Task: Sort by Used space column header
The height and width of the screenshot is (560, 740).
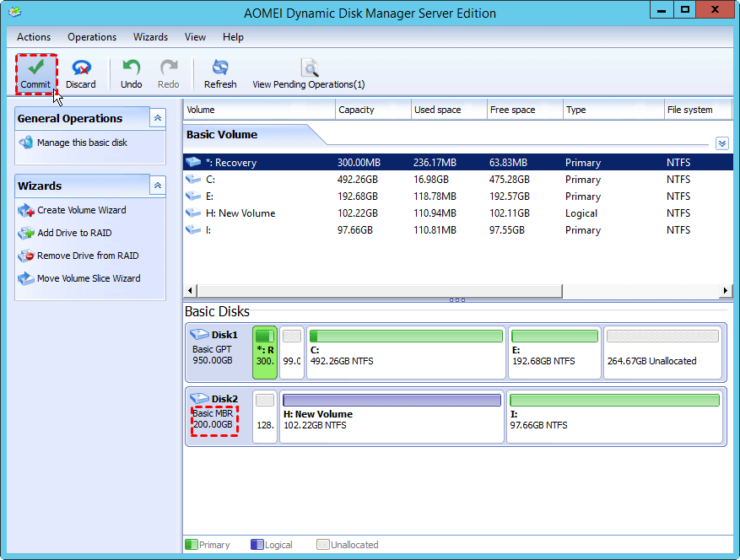Action: pos(449,110)
